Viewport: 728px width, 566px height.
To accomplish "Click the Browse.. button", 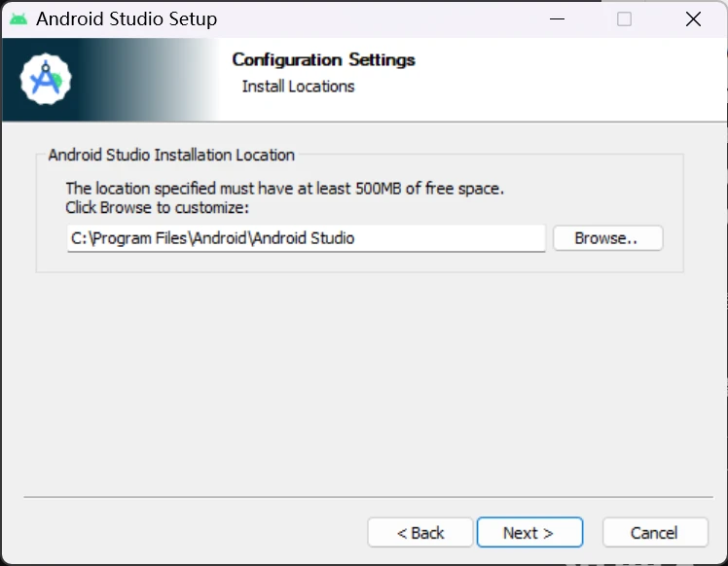I will tap(607, 238).
